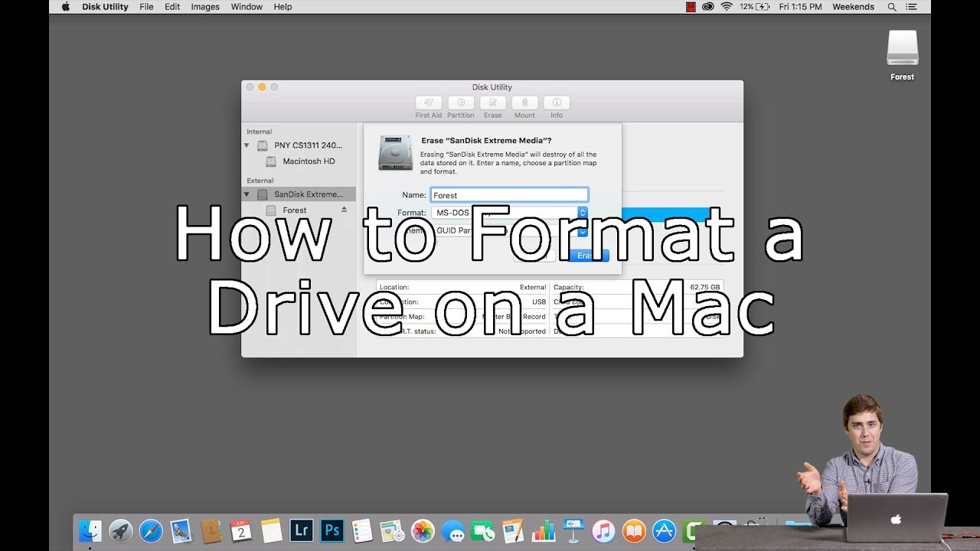Click the Location row's External value
The width and height of the screenshot is (980, 551).
(x=533, y=288)
